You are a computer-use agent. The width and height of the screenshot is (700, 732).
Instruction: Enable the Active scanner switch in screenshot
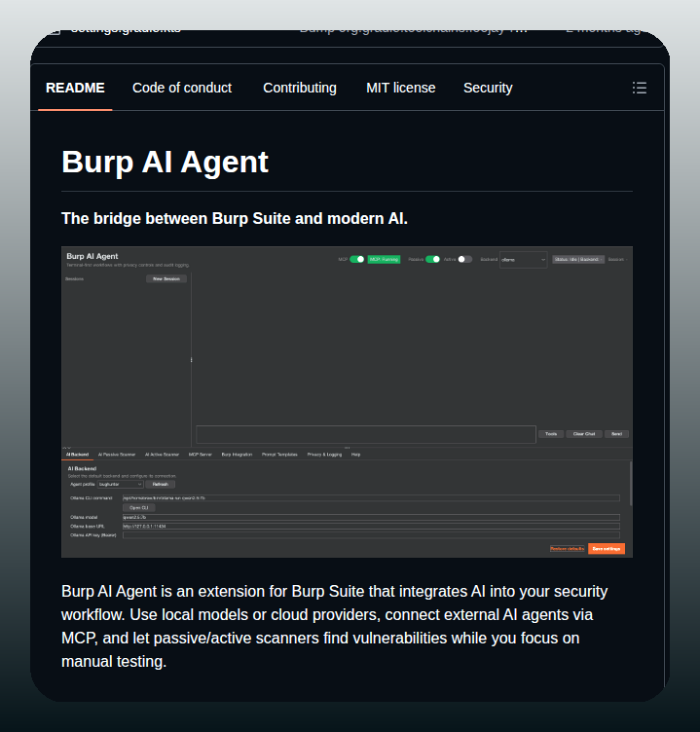[x=464, y=259]
